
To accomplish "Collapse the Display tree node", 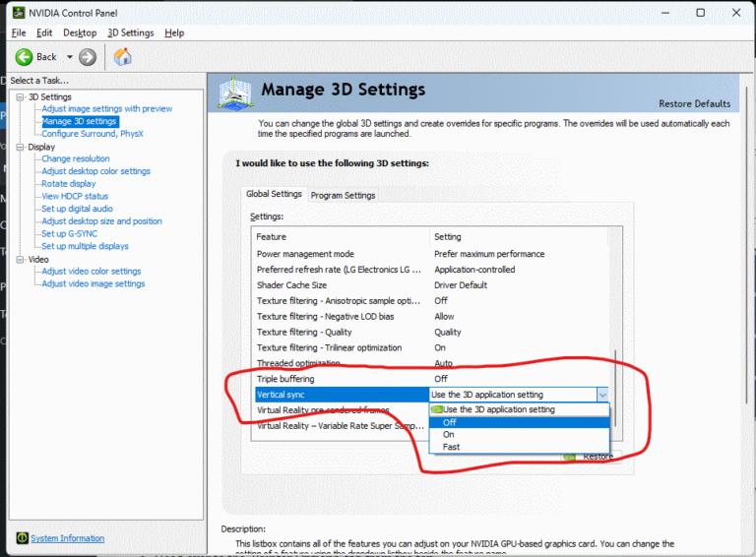I will click(x=20, y=147).
